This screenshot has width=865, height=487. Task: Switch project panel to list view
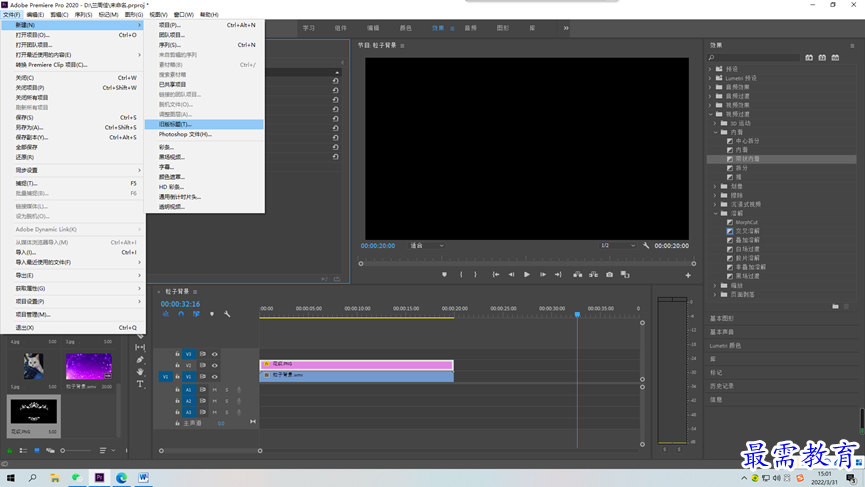coord(23,451)
